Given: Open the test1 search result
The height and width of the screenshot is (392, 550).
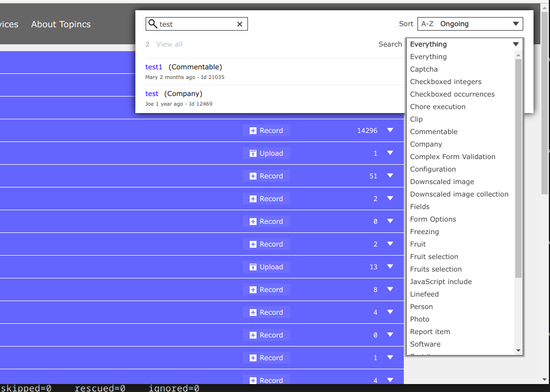Looking at the screenshot, I should click(154, 67).
